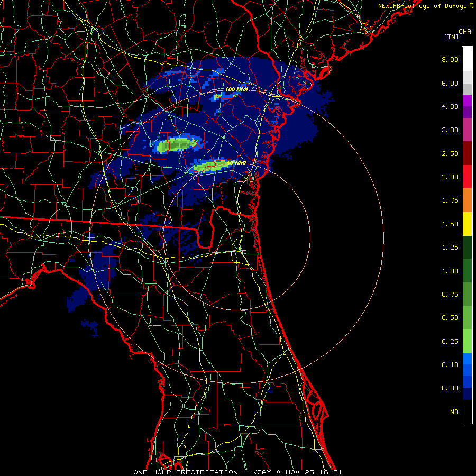Click the 100 NMI range ring label
The height and width of the screenshot is (476, 476).
[x=236, y=89]
